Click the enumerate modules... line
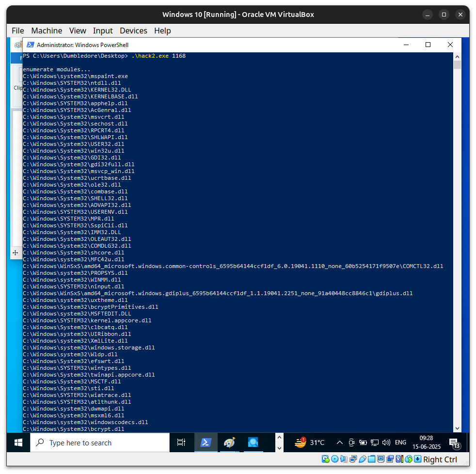 tap(56, 69)
